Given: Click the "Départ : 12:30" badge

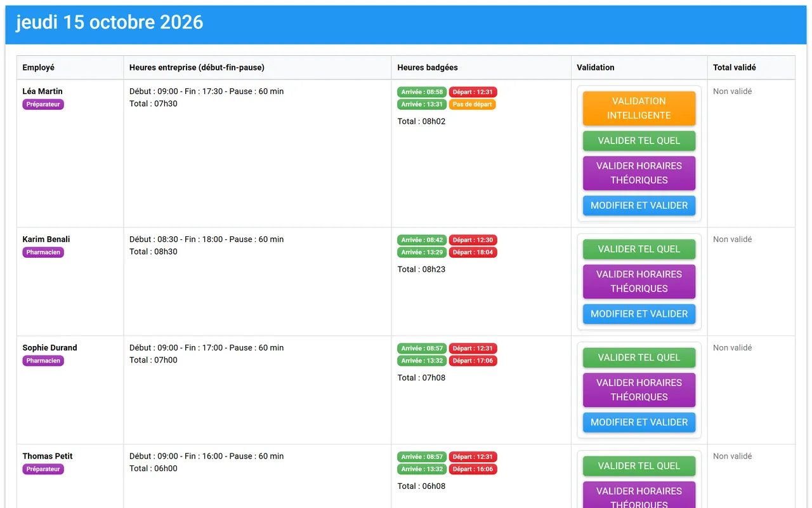Looking at the screenshot, I should tap(473, 240).
